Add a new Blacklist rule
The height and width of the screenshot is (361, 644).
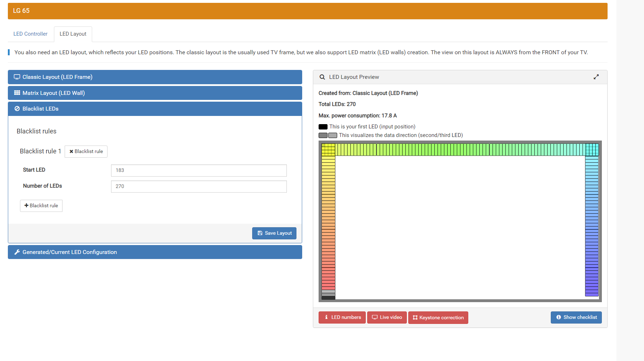(x=41, y=206)
